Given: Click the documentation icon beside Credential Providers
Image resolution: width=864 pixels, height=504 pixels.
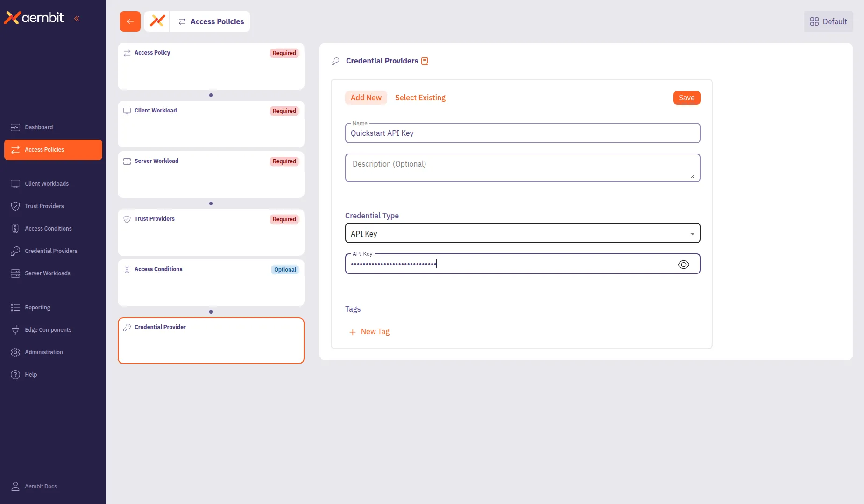Looking at the screenshot, I should [424, 61].
